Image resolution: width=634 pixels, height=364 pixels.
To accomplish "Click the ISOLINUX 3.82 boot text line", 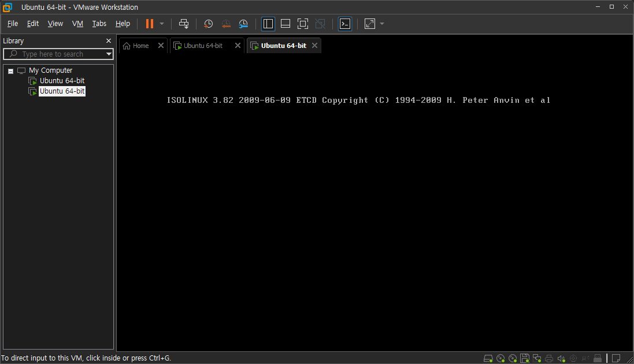I will (x=358, y=101).
